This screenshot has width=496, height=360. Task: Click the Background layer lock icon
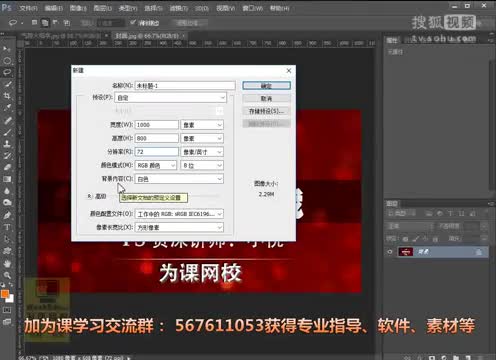(x=479, y=252)
